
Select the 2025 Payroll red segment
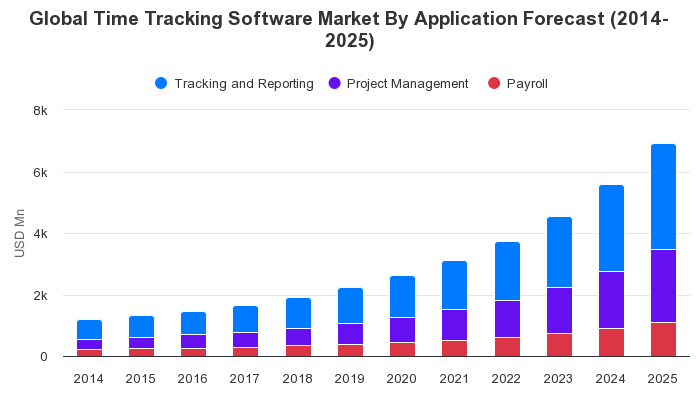pyautogui.click(x=663, y=339)
